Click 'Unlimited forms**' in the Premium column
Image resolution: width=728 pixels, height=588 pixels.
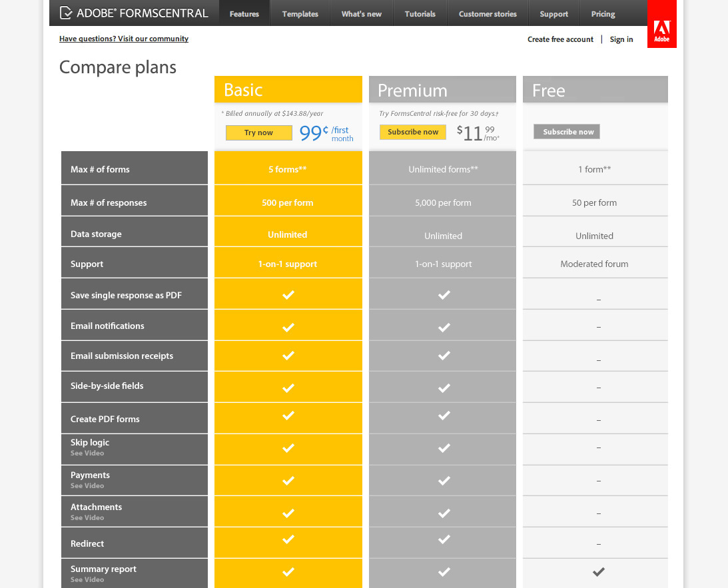pyautogui.click(x=444, y=169)
